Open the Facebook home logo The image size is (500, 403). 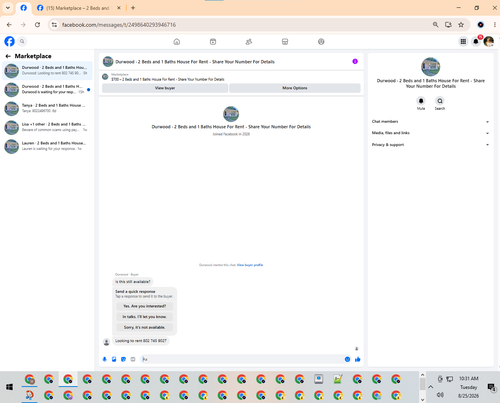pos(9,41)
